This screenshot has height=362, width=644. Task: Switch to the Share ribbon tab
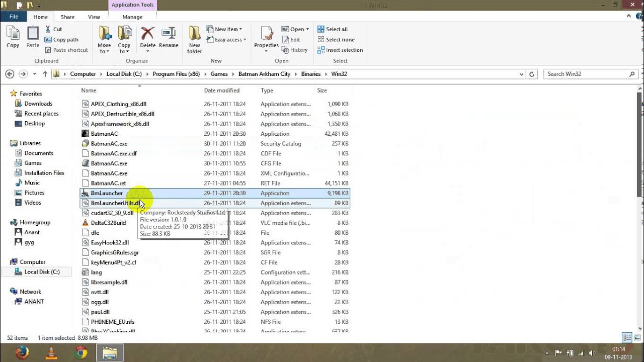67,17
